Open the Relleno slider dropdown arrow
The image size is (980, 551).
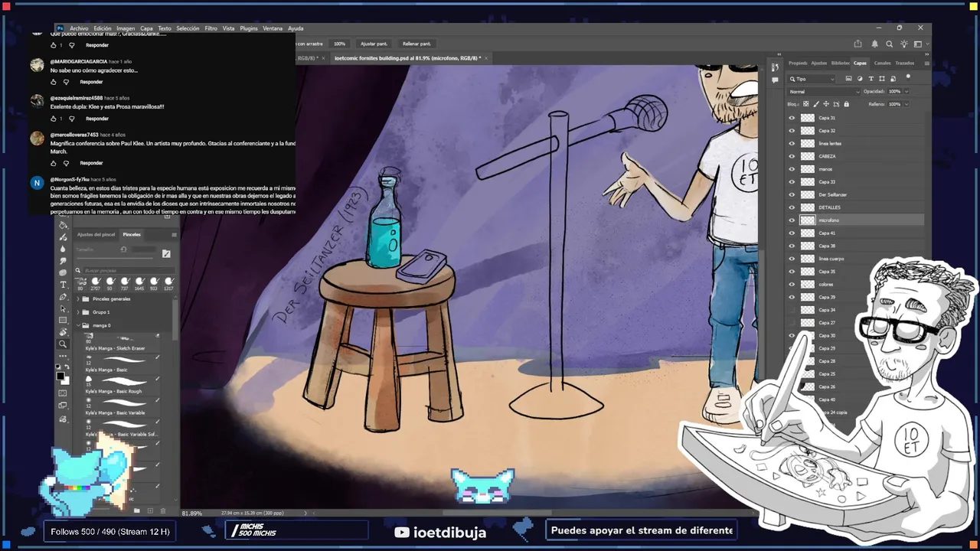tap(906, 104)
